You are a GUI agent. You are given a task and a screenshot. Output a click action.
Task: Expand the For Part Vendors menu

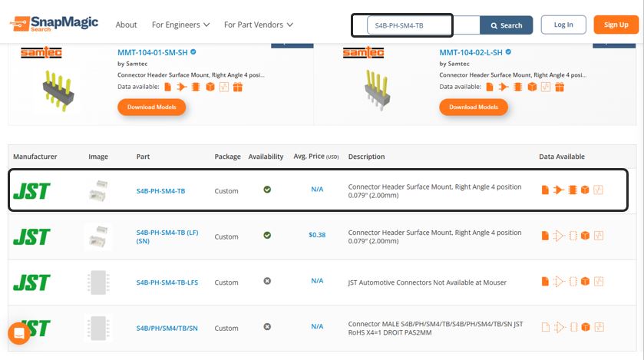(x=259, y=25)
